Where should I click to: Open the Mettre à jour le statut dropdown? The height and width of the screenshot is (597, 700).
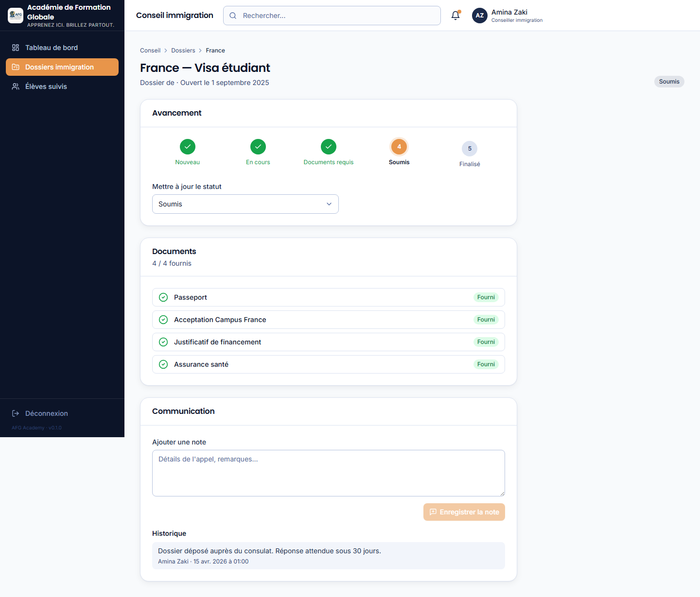tap(245, 204)
